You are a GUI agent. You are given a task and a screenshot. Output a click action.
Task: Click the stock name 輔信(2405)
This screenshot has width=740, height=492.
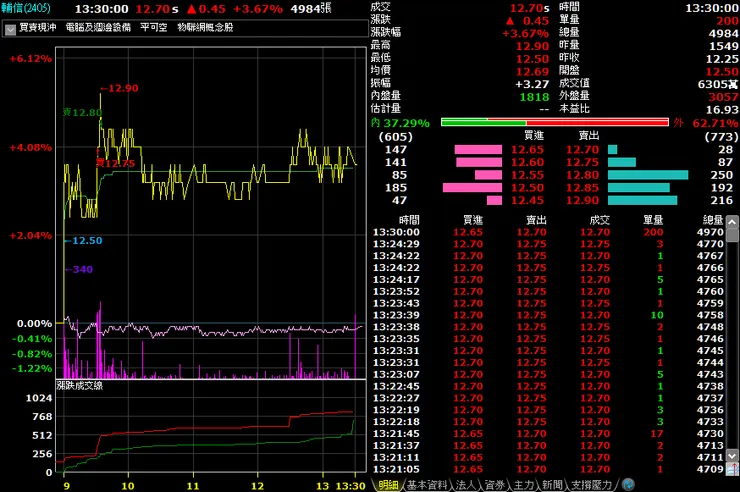click(x=25, y=8)
